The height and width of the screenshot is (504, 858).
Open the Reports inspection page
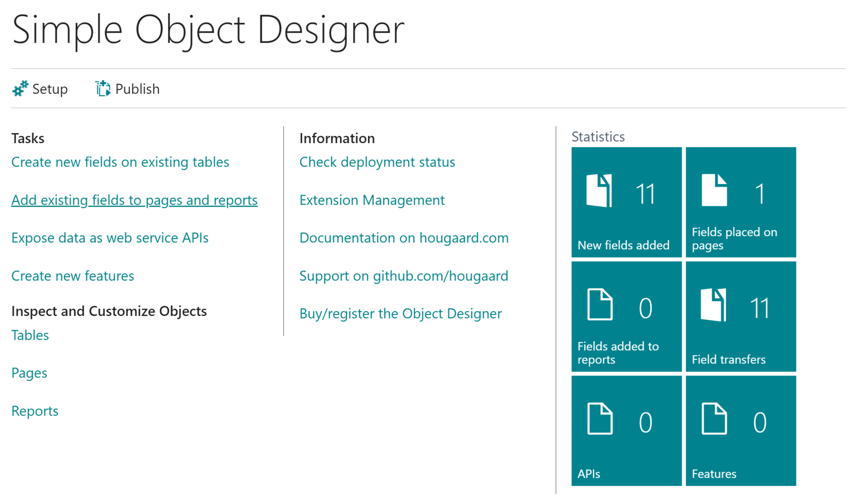35,411
